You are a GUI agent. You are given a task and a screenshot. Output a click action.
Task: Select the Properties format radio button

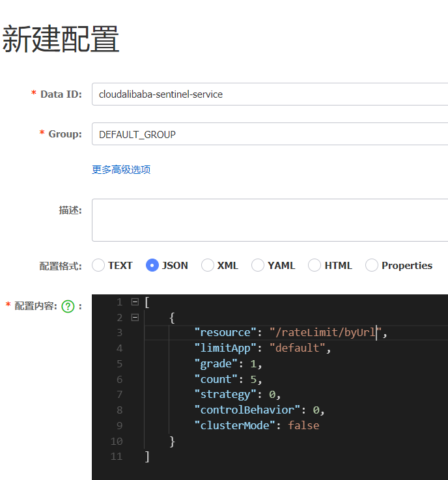coord(372,265)
